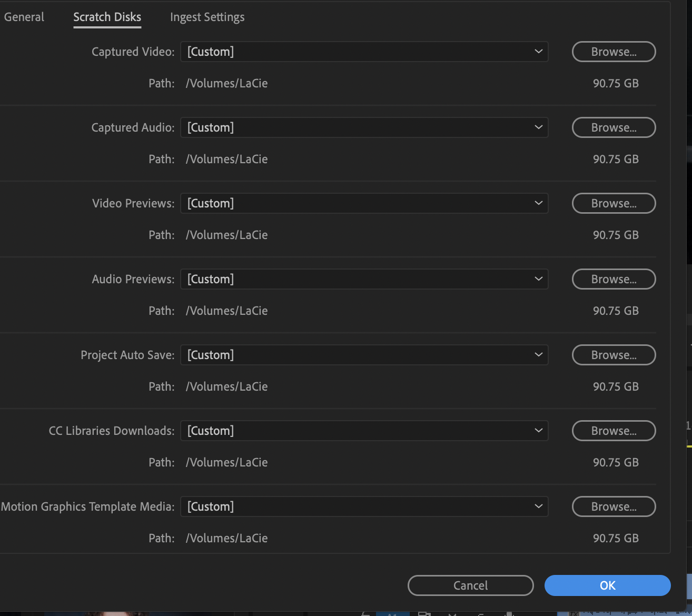This screenshot has width=692, height=616.
Task: Open the Video Previews location dropdown
Action: tap(364, 203)
